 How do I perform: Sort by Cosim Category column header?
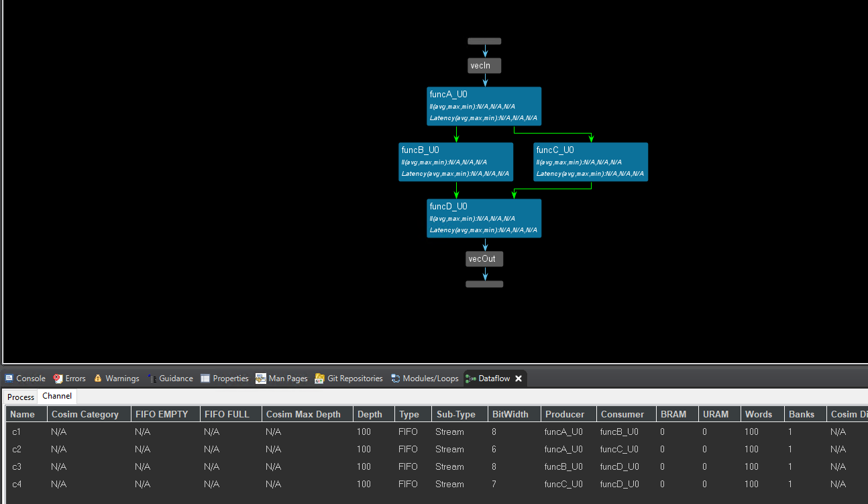click(89, 414)
